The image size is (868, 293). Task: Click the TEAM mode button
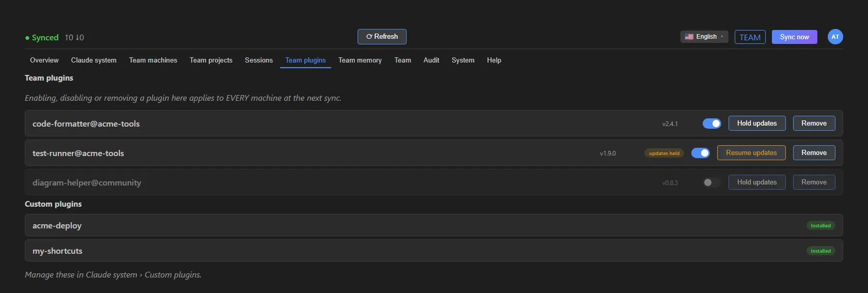coord(750,37)
